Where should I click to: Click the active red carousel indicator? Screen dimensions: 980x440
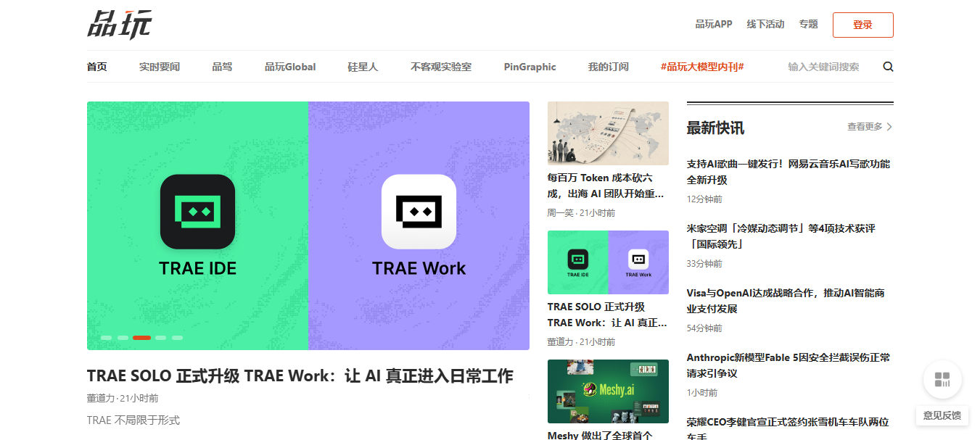142,338
